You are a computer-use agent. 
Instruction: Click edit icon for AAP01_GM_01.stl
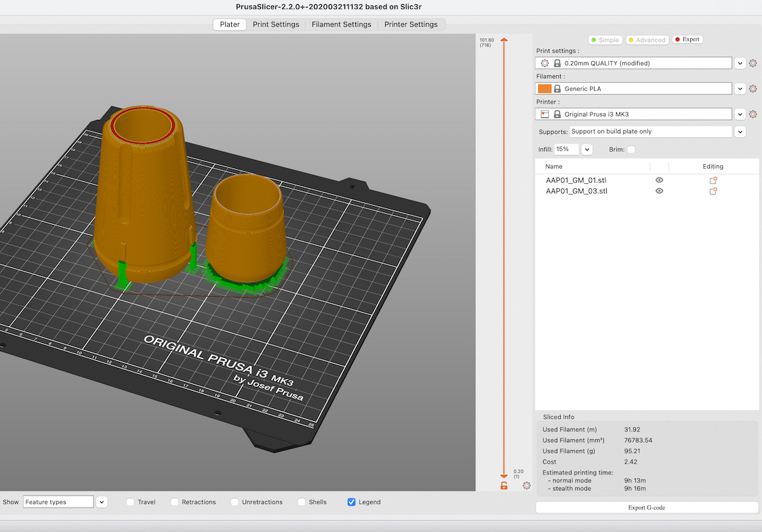(x=713, y=180)
